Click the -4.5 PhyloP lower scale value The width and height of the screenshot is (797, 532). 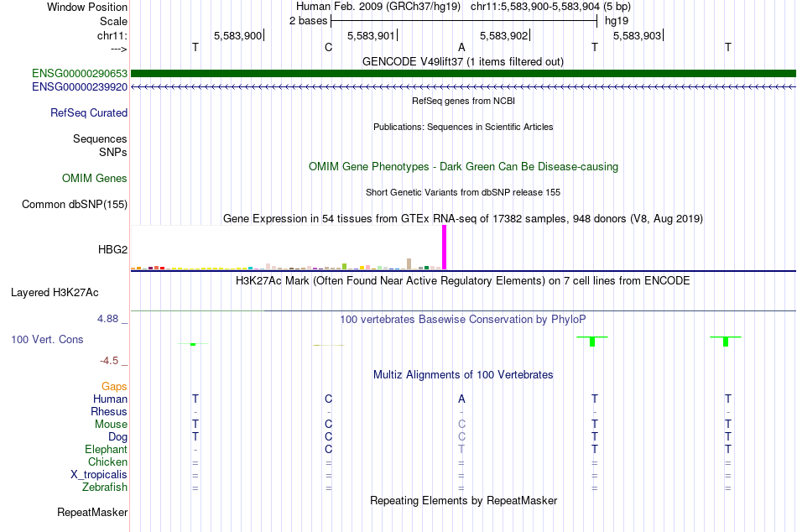click(x=109, y=361)
